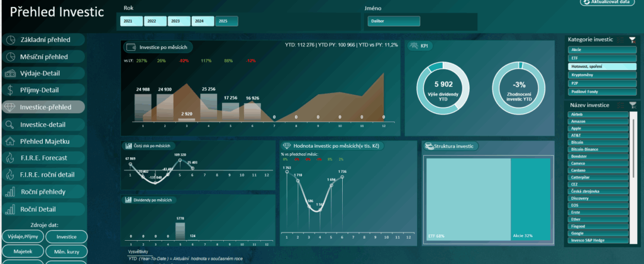The image size is (644, 264).
Task: Click the flame icon beside F.I.R.E. Forecast
Action: (x=11, y=158)
